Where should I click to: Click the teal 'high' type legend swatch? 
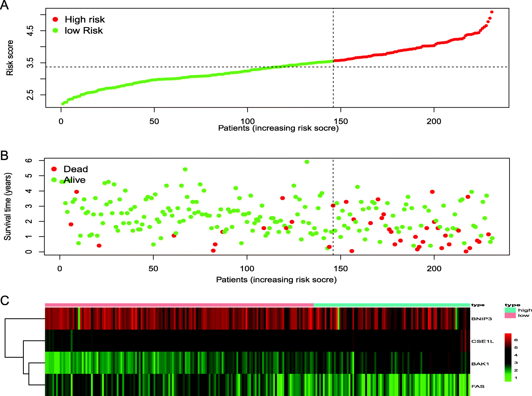click(x=510, y=310)
